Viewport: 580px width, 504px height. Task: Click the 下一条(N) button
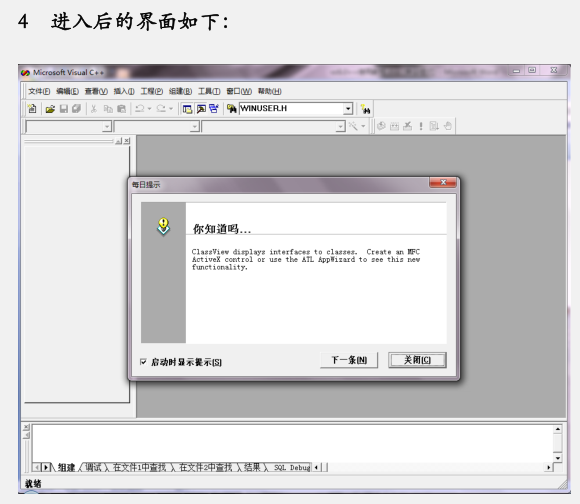[x=349, y=360]
